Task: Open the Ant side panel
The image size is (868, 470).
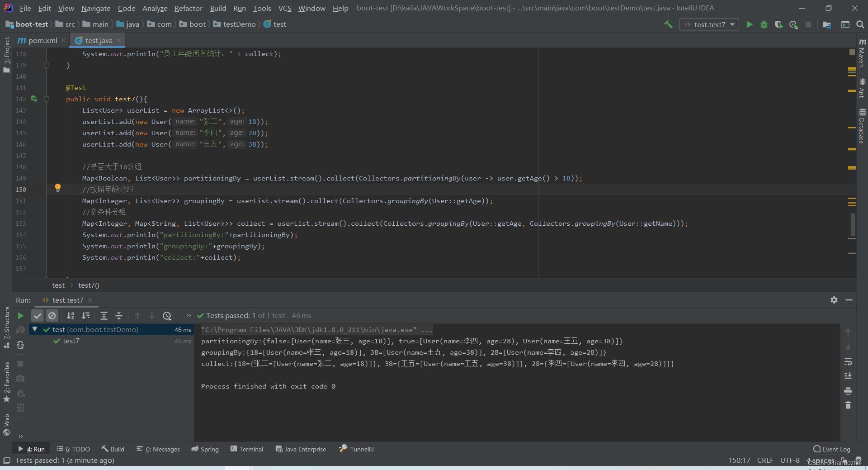Action: click(x=862, y=88)
